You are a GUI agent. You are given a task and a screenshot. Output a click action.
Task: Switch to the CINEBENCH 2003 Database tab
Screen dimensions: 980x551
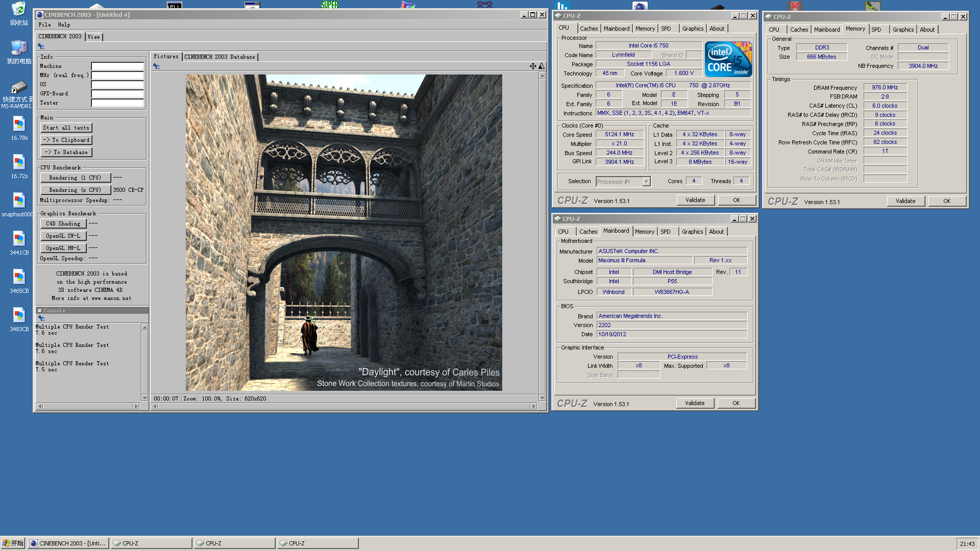pyautogui.click(x=219, y=57)
